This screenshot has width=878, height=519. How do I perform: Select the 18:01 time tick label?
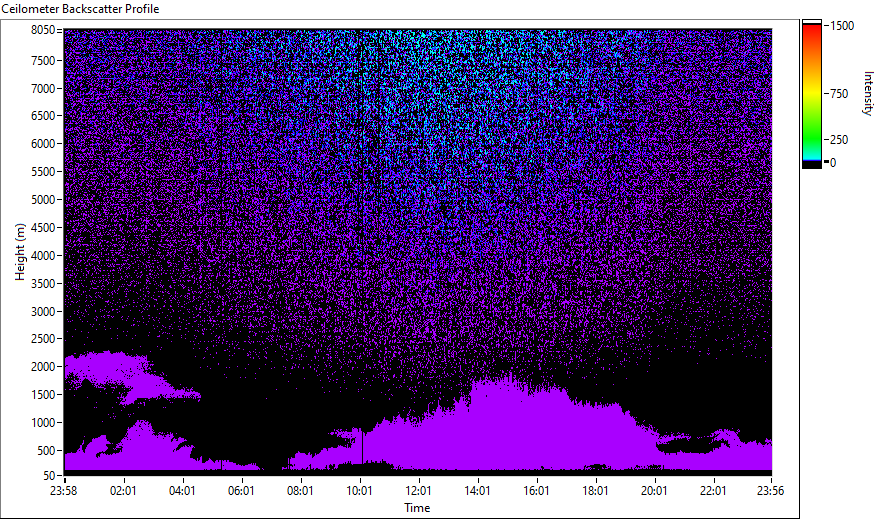(x=595, y=491)
